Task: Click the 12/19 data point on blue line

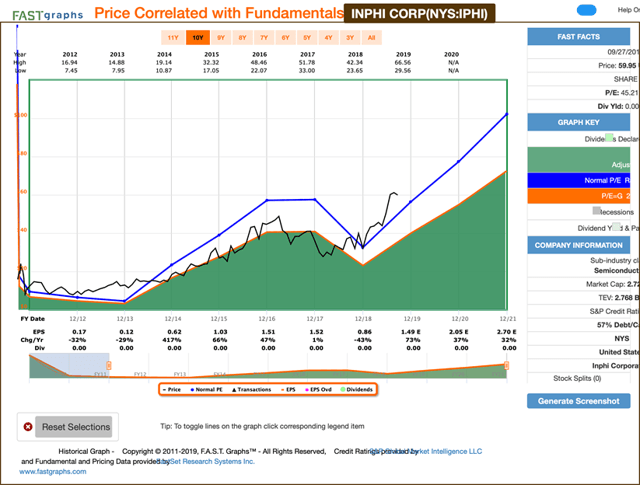Action: [411, 202]
